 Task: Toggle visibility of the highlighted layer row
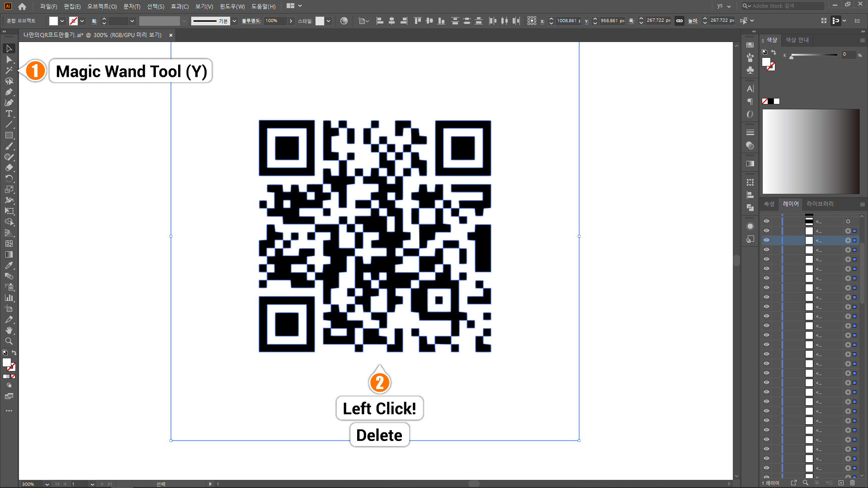coord(766,240)
